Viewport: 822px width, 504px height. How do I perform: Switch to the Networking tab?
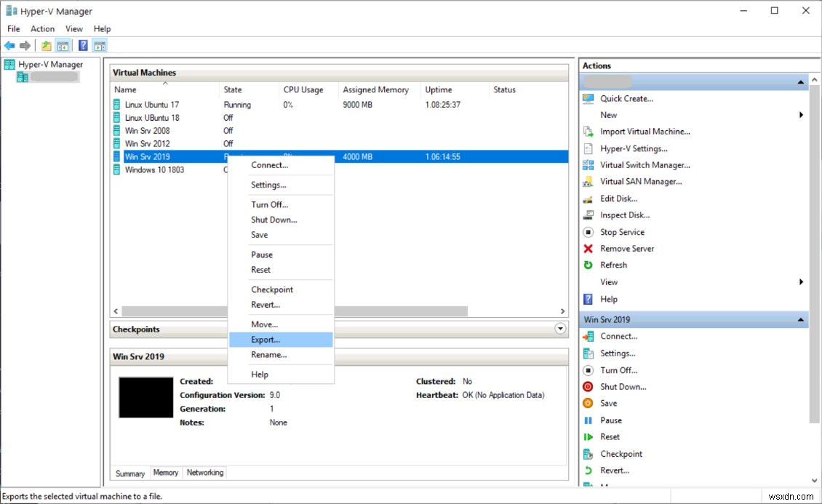click(x=204, y=472)
